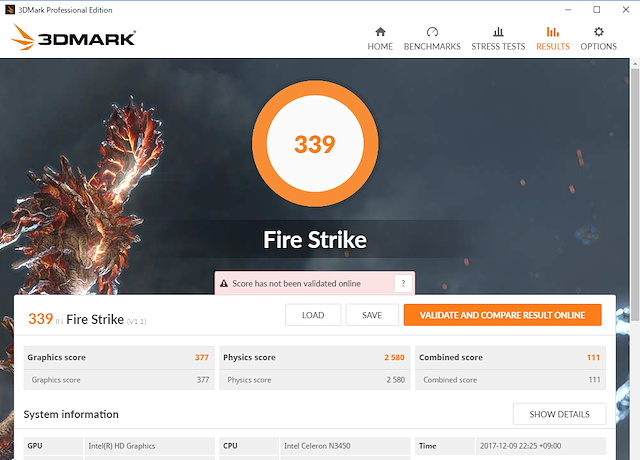Click the options gear icon
The width and height of the screenshot is (640, 460).
tap(599, 32)
